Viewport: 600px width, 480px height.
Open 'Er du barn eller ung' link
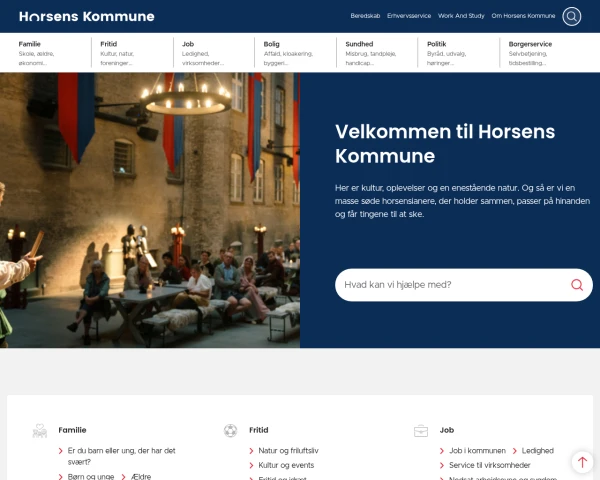(x=121, y=456)
